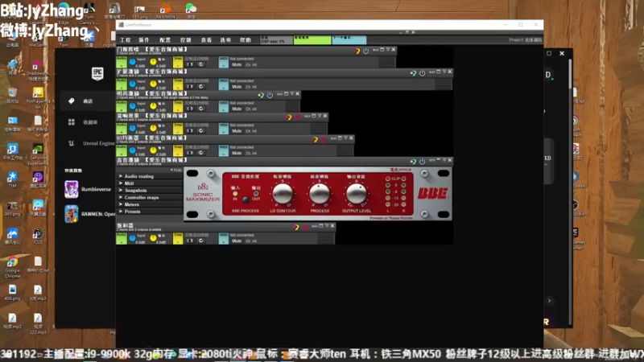The width and height of the screenshot is (644, 362).
Task: Click green Audio button on 门限 strip
Action: click(122, 62)
